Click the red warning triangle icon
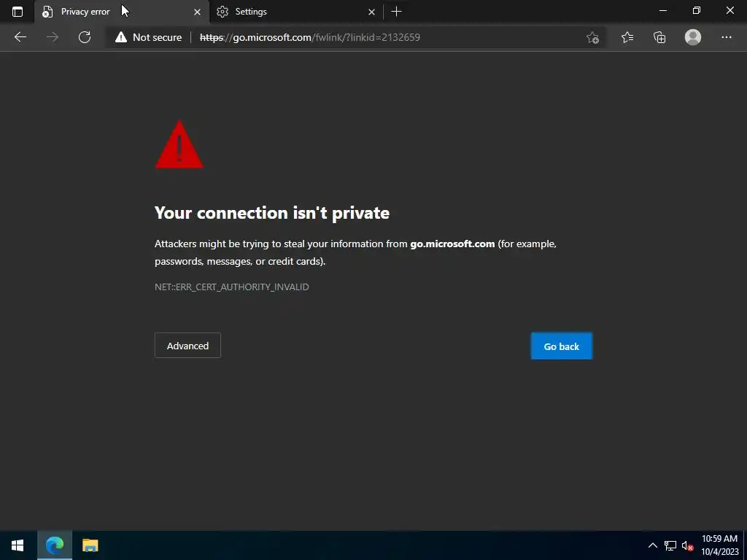 [x=179, y=144]
